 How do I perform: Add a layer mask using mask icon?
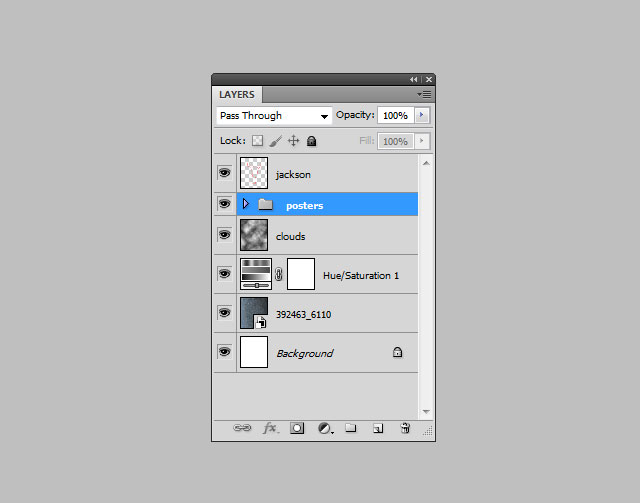(x=297, y=428)
